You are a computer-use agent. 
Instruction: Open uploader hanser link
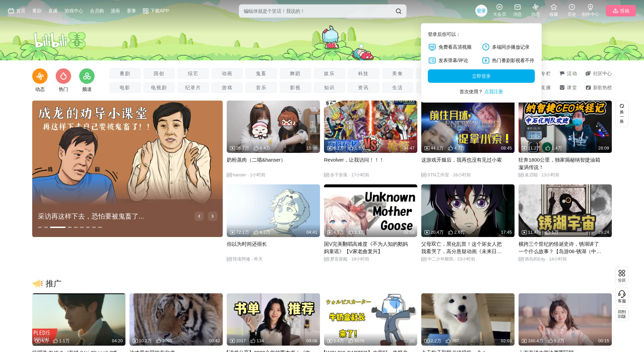coord(239,175)
